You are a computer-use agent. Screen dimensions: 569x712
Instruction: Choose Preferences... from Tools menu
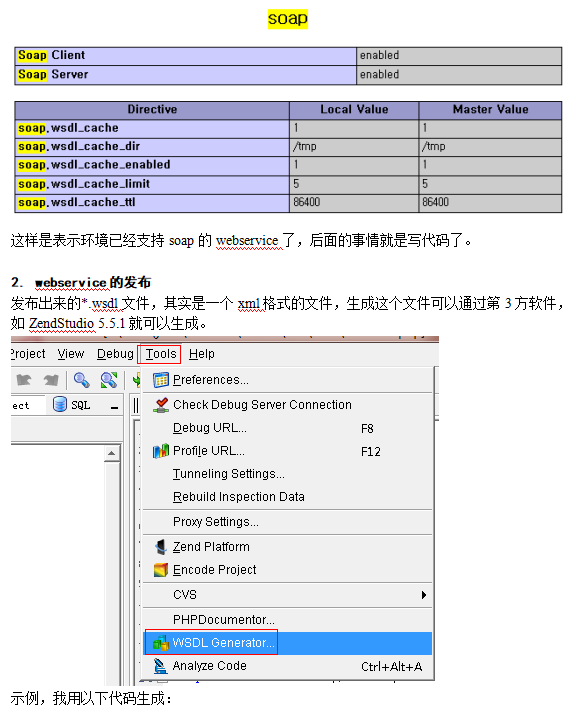tap(287, 380)
